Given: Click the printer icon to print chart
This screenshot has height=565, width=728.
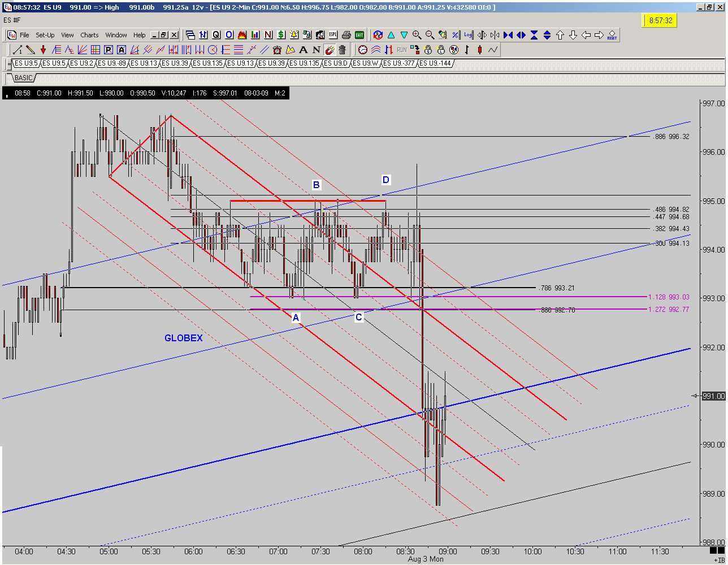Looking at the screenshot, I should point(346,34).
